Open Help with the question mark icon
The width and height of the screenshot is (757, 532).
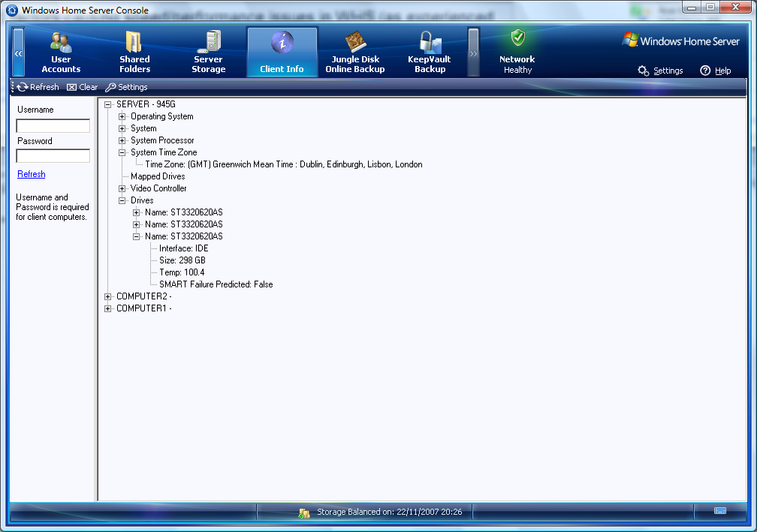pyautogui.click(x=716, y=71)
